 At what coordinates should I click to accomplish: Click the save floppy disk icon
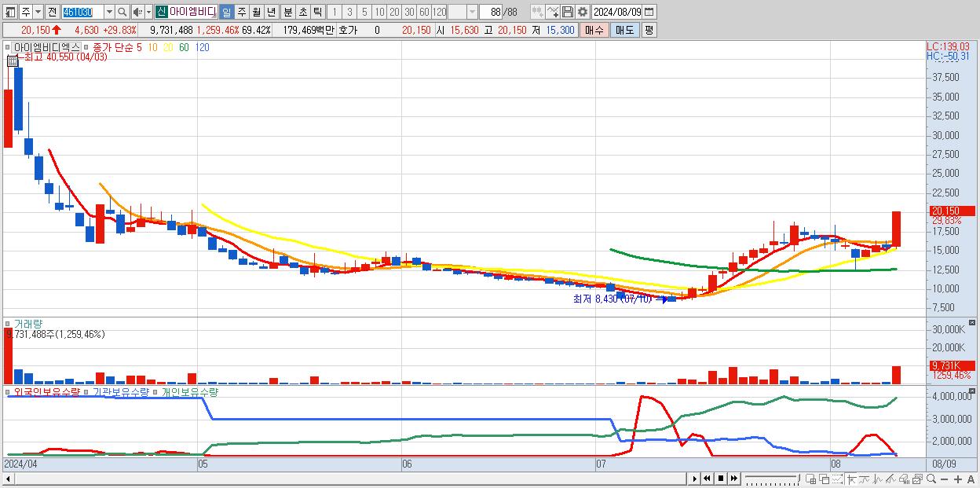tap(568, 12)
